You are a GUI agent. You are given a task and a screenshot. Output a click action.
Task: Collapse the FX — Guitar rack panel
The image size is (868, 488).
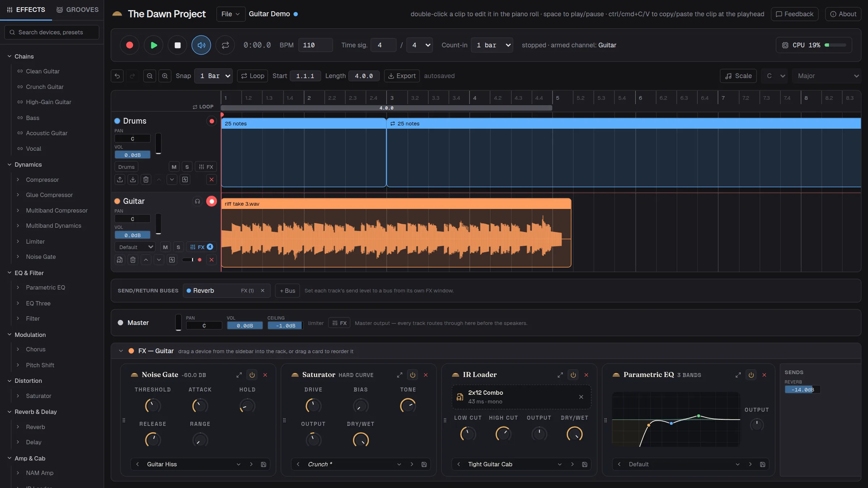point(121,351)
